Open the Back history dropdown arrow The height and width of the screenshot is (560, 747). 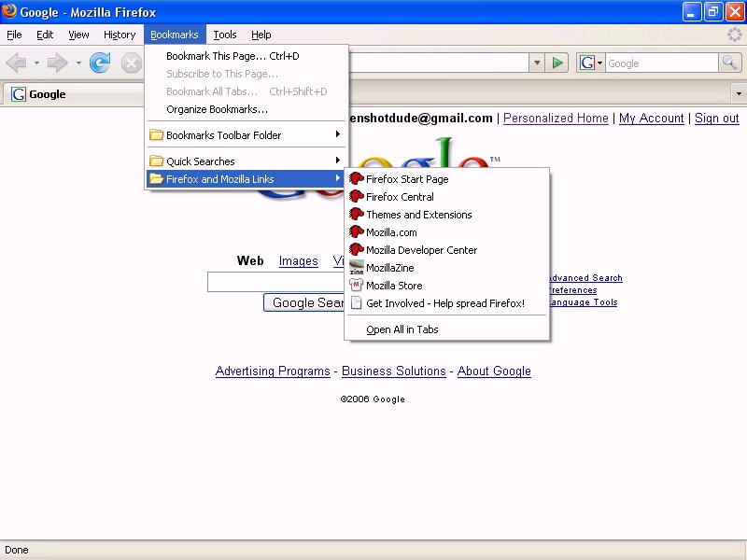(36, 63)
